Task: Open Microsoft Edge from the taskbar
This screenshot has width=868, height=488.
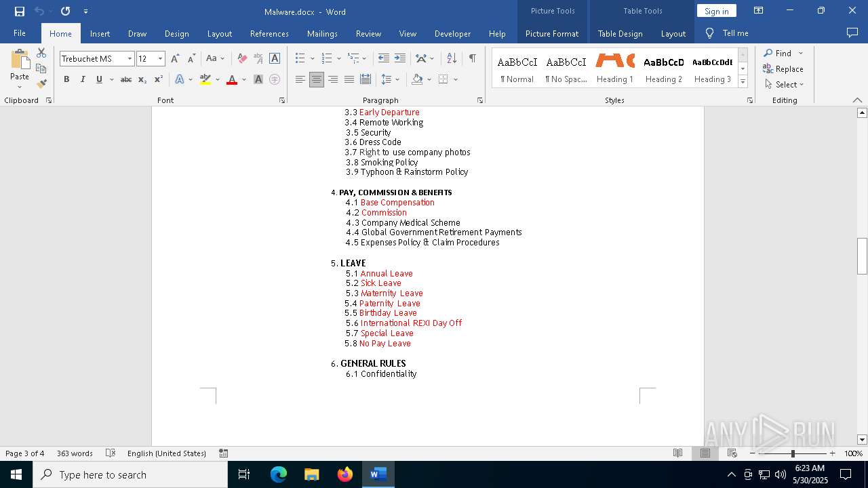Action: (279, 474)
